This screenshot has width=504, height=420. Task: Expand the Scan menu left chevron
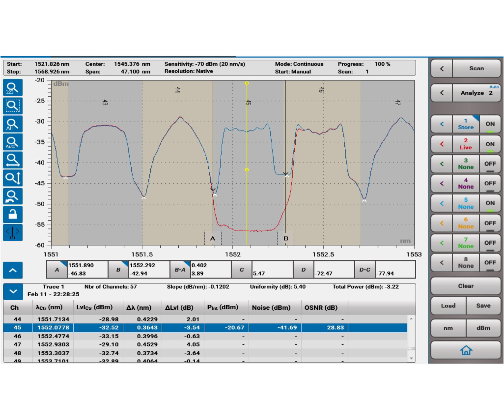pos(442,68)
